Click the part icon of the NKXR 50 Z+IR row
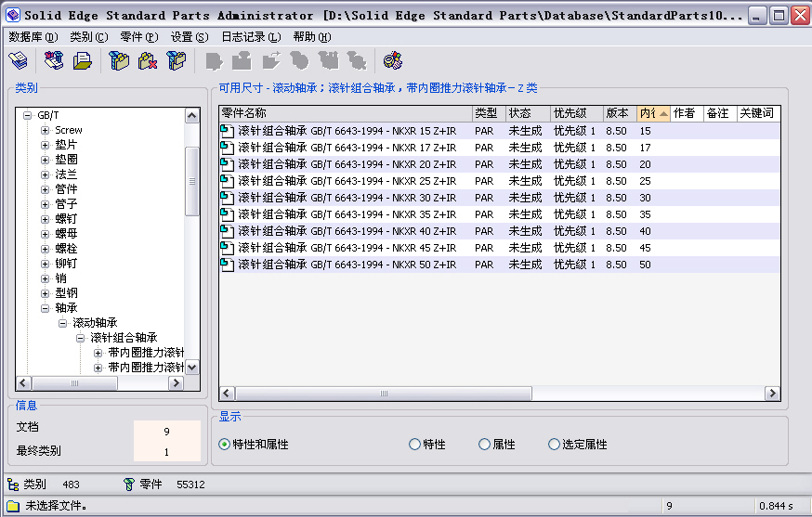812x517 pixels. [228, 265]
